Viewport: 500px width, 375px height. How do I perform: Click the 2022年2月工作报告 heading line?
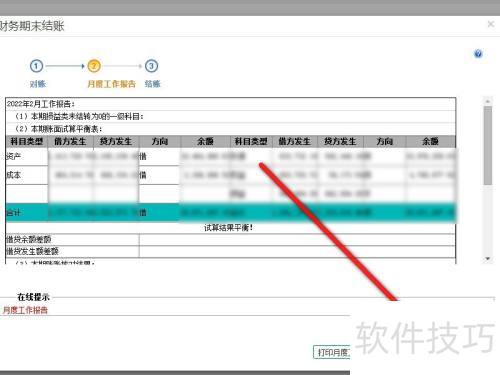pyautogui.click(x=41, y=104)
